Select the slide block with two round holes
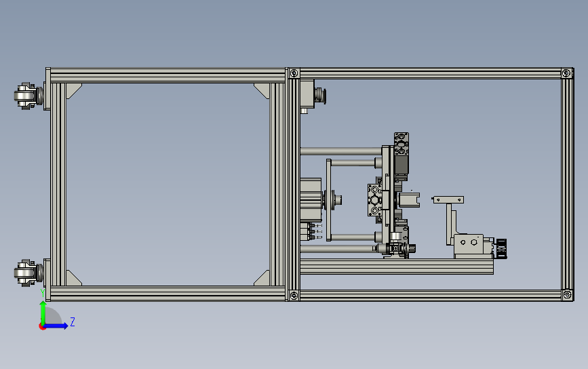This screenshot has height=369, width=588. (x=469, y=244)
